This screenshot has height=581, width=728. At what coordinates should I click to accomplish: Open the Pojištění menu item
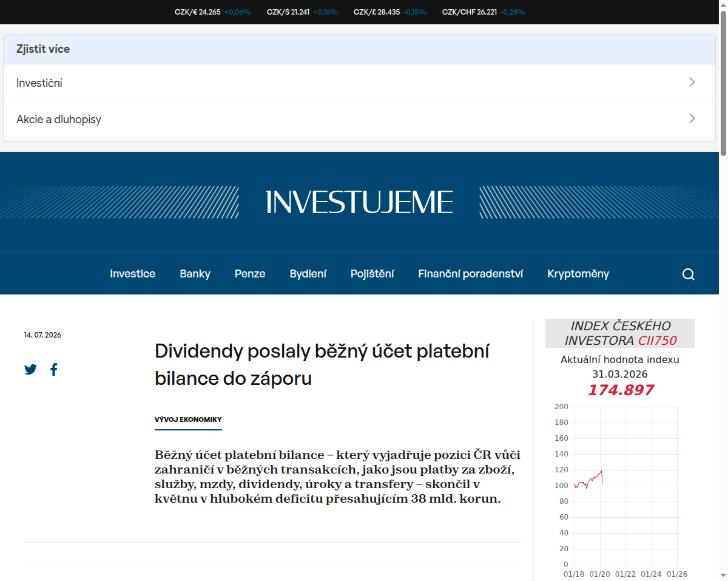click(372, 274)
